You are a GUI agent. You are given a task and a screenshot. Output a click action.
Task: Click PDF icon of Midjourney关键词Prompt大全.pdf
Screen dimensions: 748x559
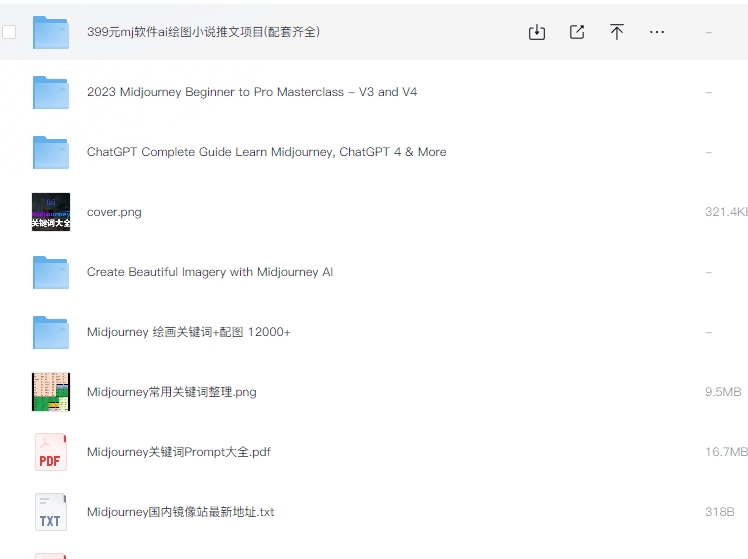point(51,452)
